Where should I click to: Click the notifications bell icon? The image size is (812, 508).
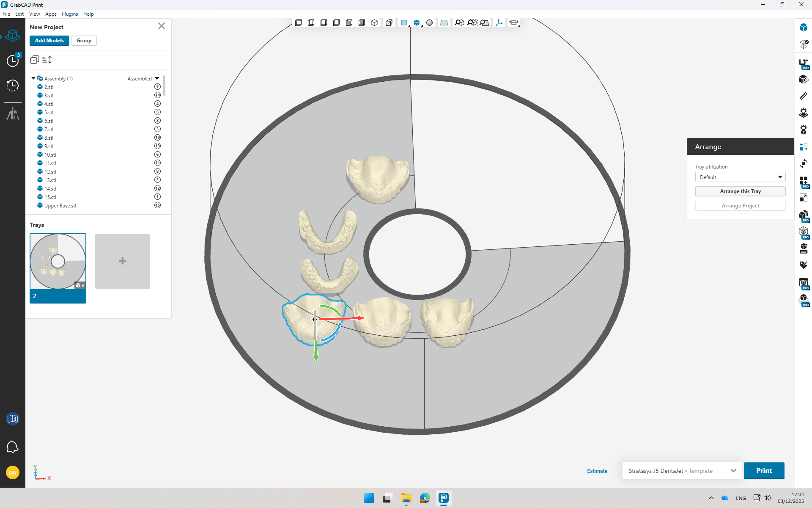13,447
